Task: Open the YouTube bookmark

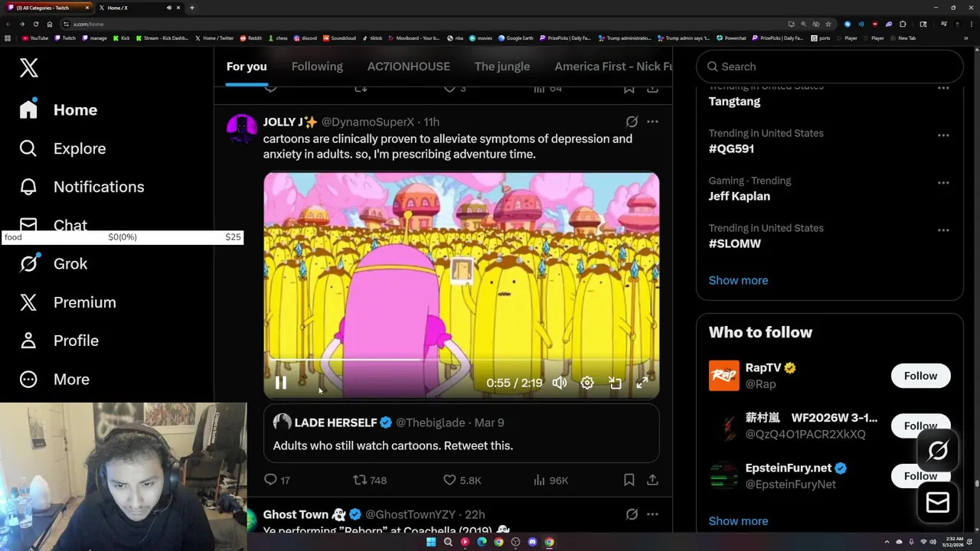Action: pyautogui.click(x=35, y=38)
